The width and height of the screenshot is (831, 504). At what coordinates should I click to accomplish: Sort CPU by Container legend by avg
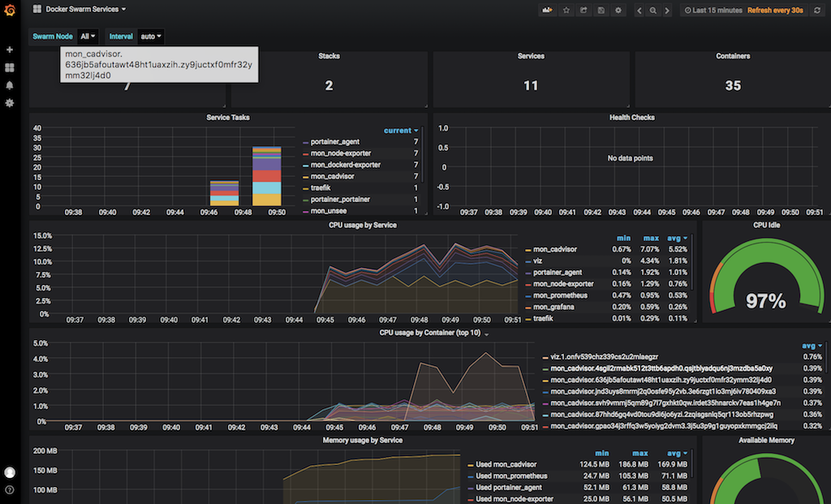pyautogui.click(x=812, y=346)
